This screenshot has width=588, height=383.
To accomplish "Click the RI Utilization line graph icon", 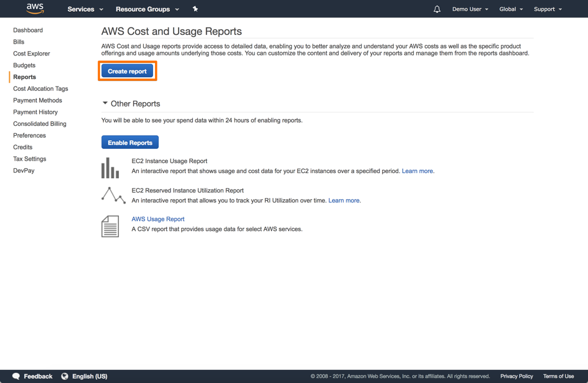I will click(x=113, y=196).
